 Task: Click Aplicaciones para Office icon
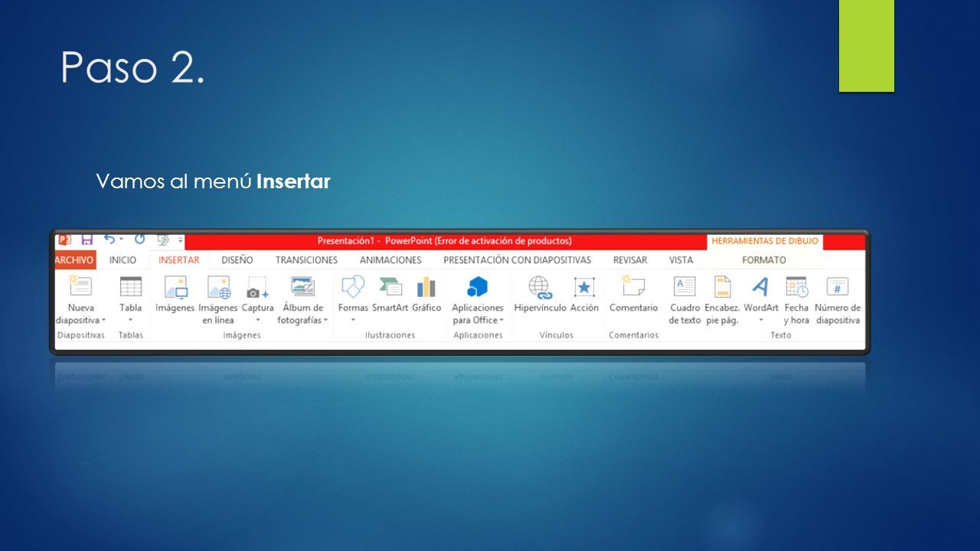478,287
